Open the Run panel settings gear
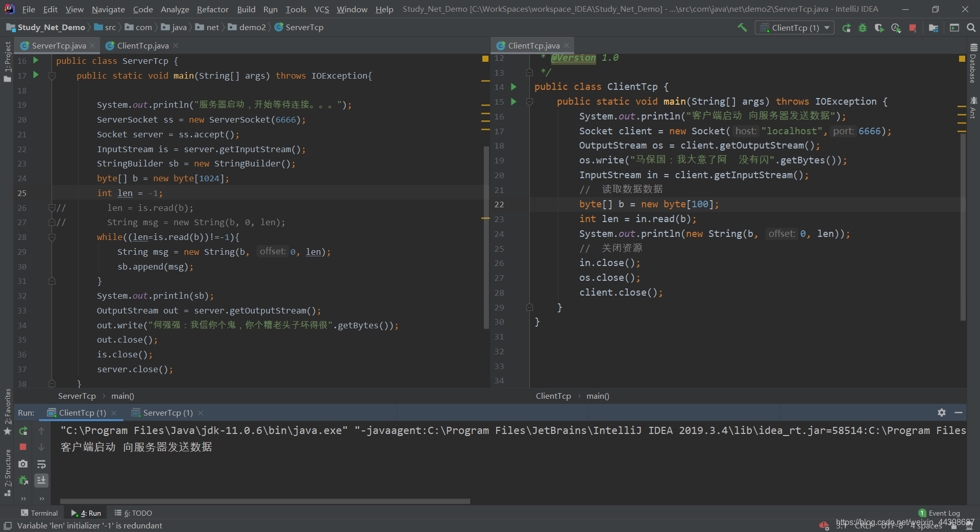The image size is (980, 532). click(942, 413)
